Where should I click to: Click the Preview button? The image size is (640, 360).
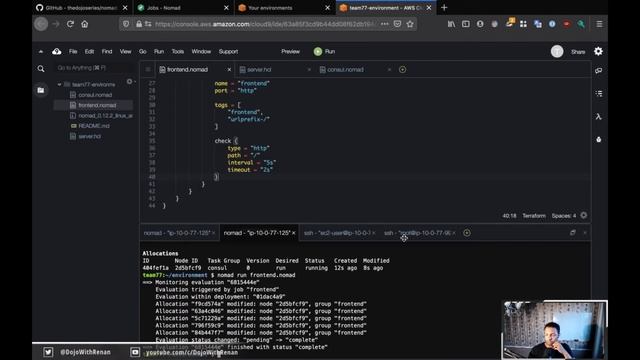(x=290, y=51)
